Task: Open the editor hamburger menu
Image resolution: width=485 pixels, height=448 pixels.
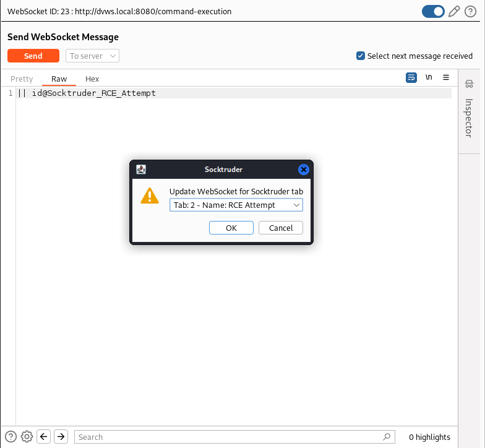Action: coord(445,77)
